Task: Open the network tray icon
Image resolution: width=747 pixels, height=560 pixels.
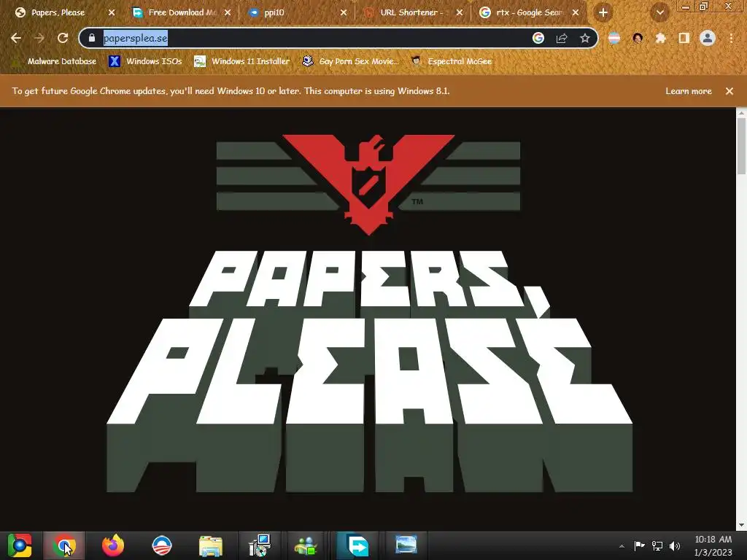Action: click(x=657, y=545)
